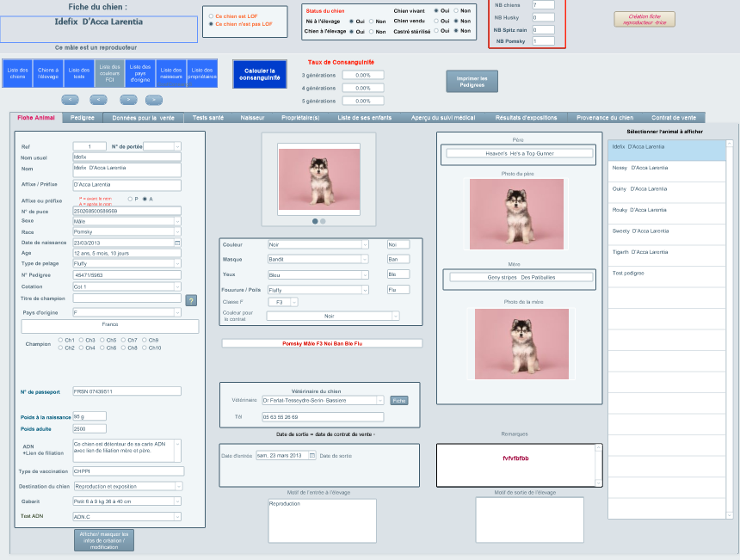The height and width of the screenshot is (560, 740).
Task: Click the rightmost record navigation arrow
Action: [153, 100]
